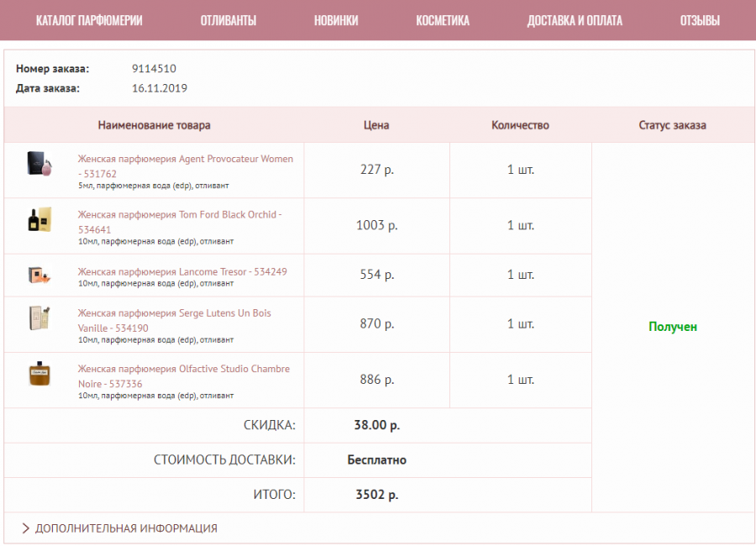Go to the ОТЛИВАНТЫ section
The height and width of the screenshot is (546, 756).
coord(228,20)
